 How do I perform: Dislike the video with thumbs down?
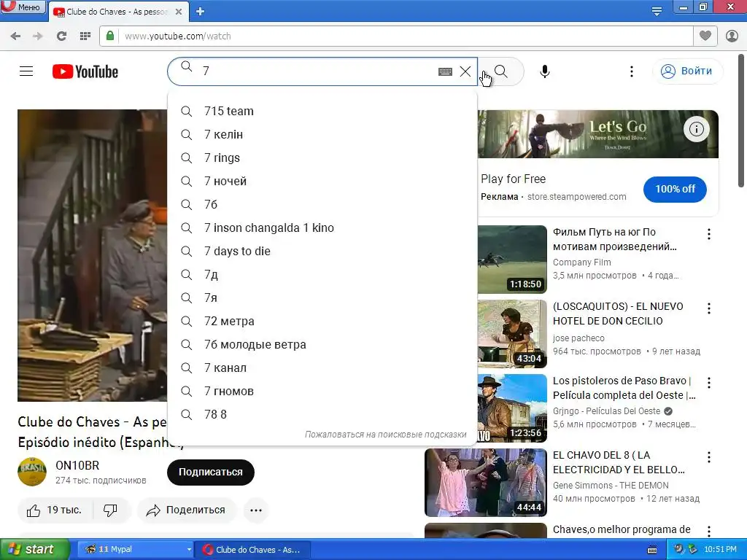tap(111, 510)
